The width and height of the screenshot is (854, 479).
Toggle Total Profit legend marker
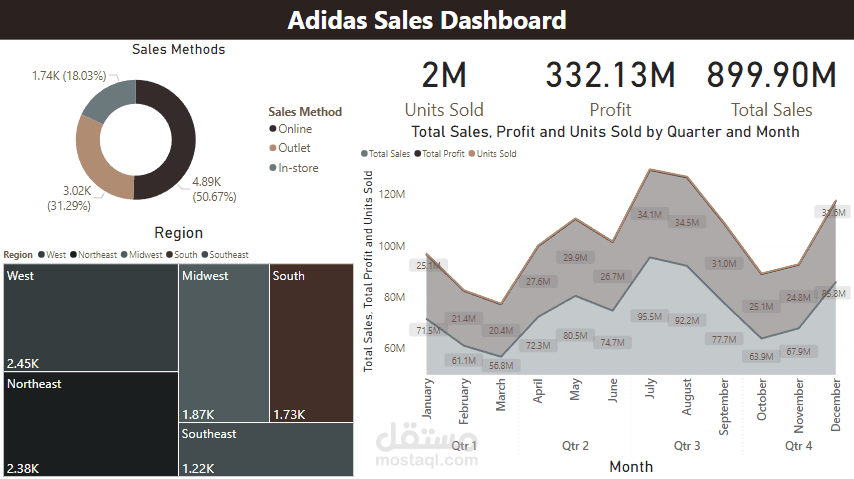418,154
